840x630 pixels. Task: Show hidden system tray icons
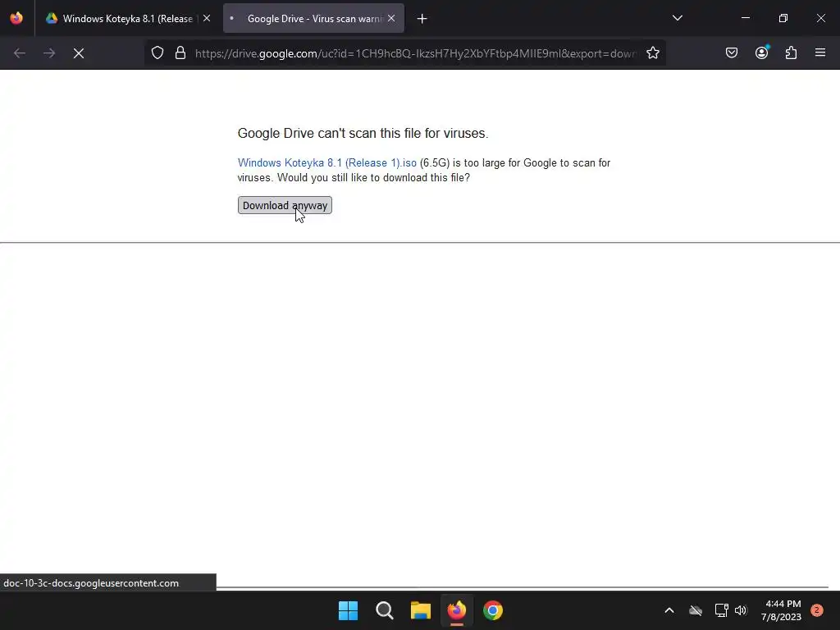click(x=669, y=610)
